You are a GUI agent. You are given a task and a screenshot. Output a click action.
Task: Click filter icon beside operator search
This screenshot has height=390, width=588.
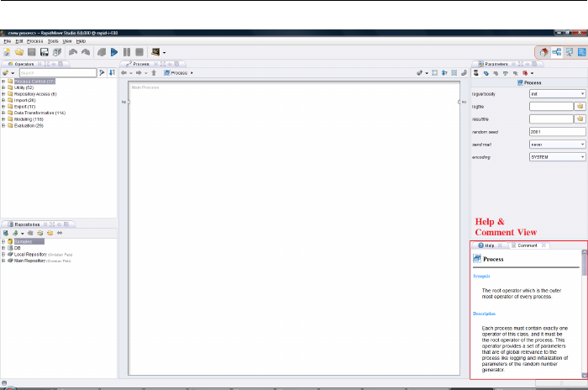point(102,72)
